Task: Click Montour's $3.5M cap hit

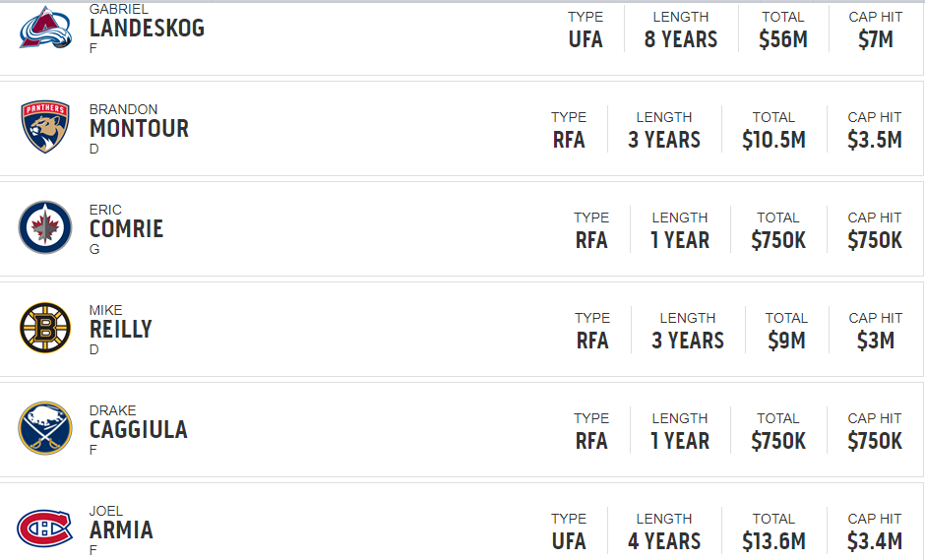Action: tap(875, 140)
